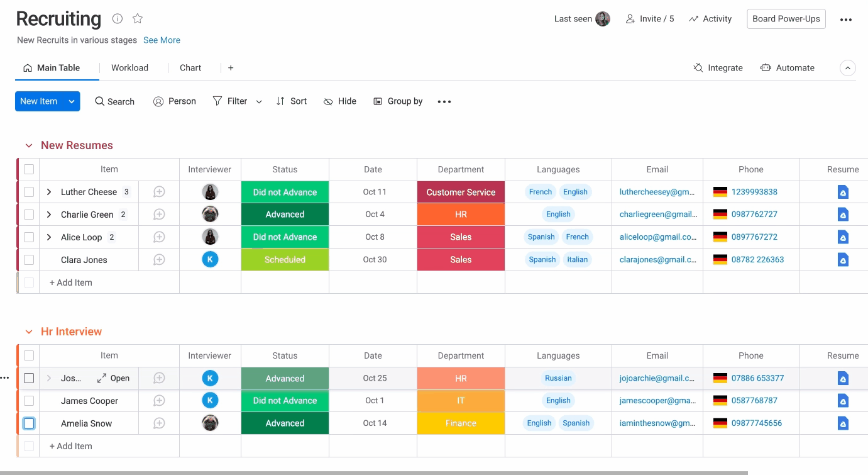Switch to the Chart tab
The height and width of the screenshot is (475, 868).
coord(190,68)
